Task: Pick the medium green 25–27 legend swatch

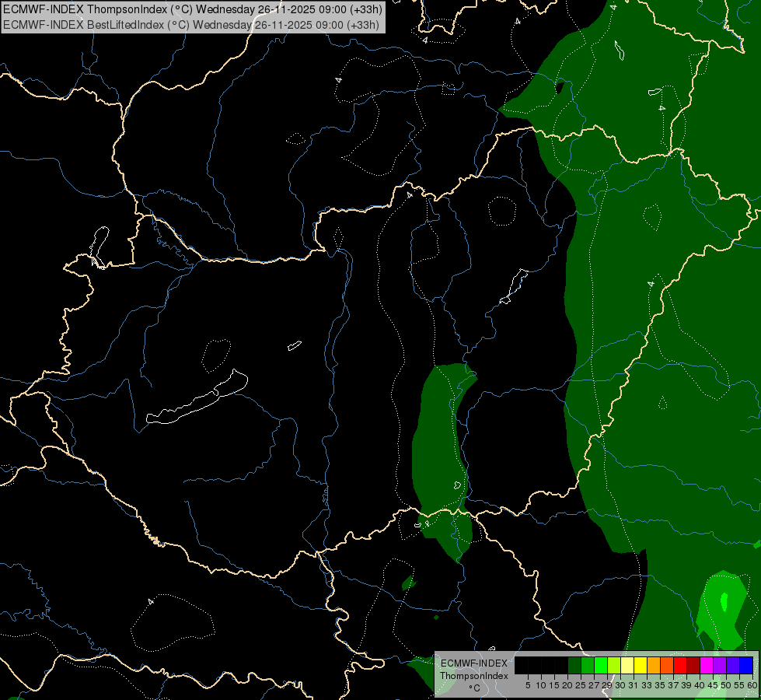Action: click(588, 665)
